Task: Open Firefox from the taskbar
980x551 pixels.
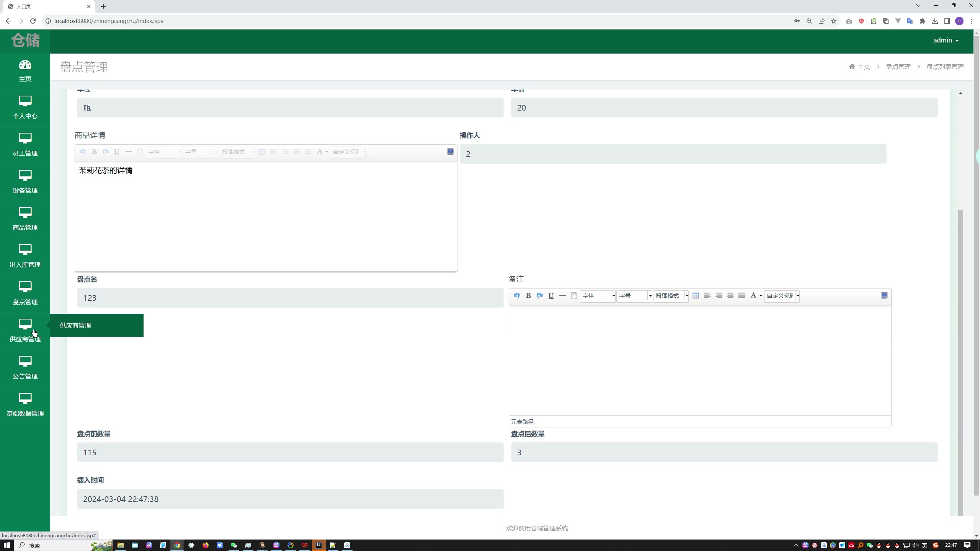Action: pyautogui.click(x=206, y=545)
